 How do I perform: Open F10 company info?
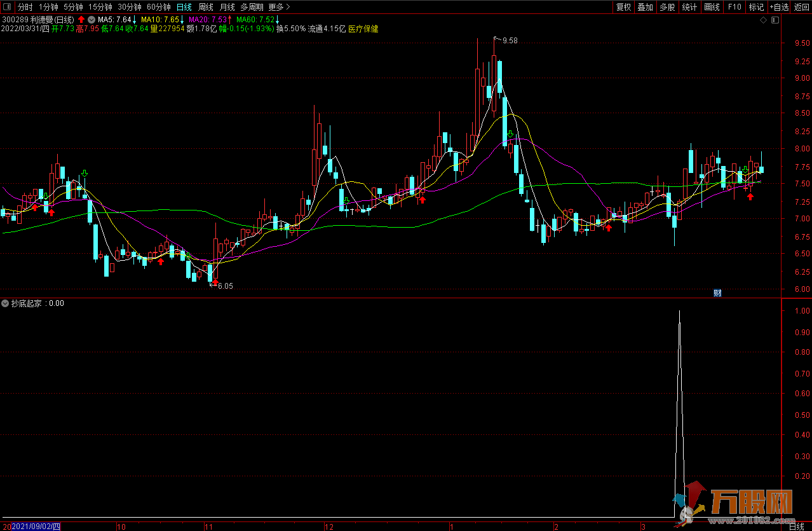point(734,7)
